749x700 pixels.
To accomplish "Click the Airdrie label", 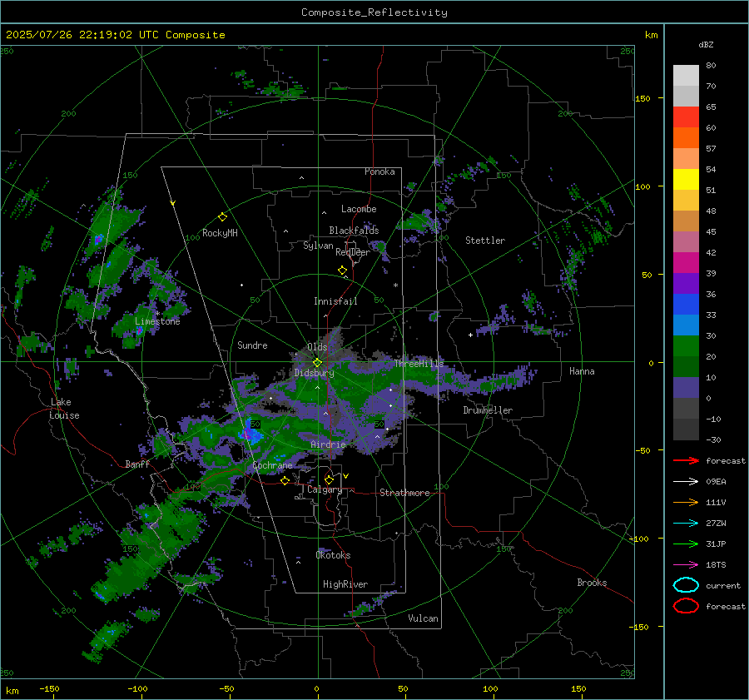I will coord(328,444).
